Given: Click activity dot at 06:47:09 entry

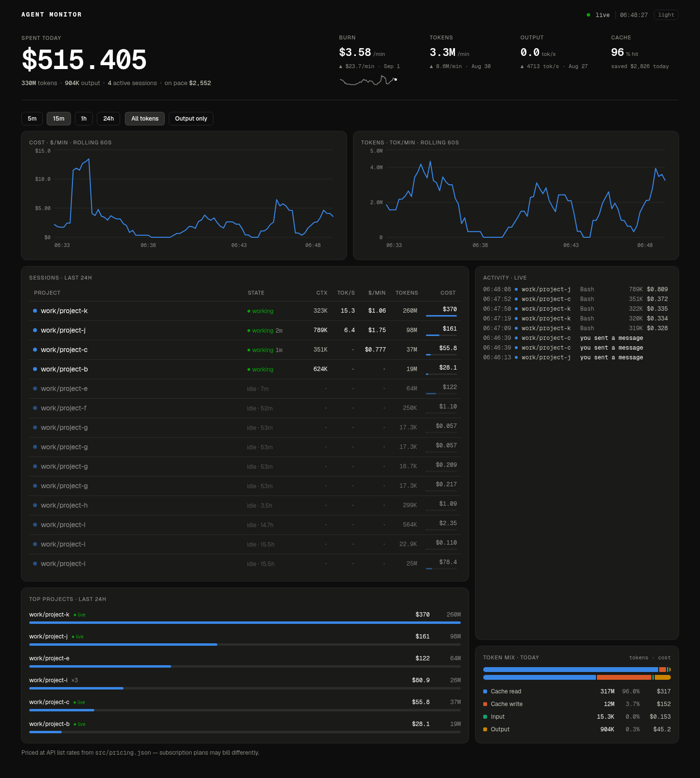Looking at the screenshot, I should pyautogui.click(x=516, y=328).
